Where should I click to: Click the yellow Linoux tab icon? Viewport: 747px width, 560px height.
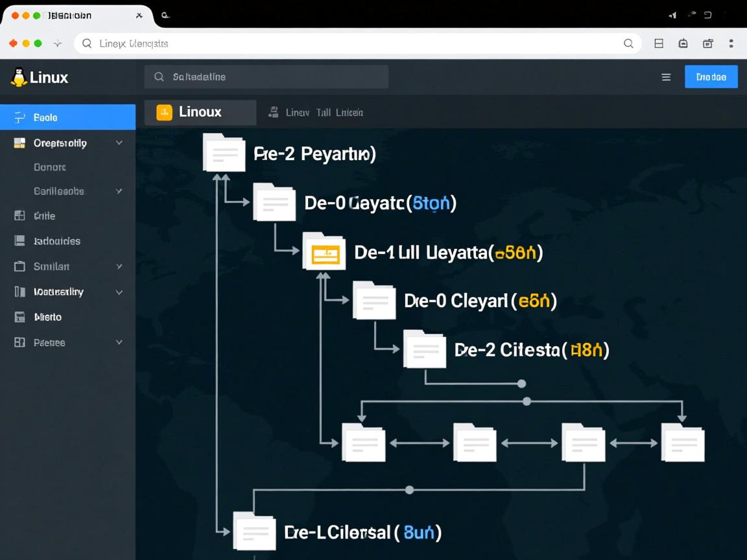pos(164,112)
